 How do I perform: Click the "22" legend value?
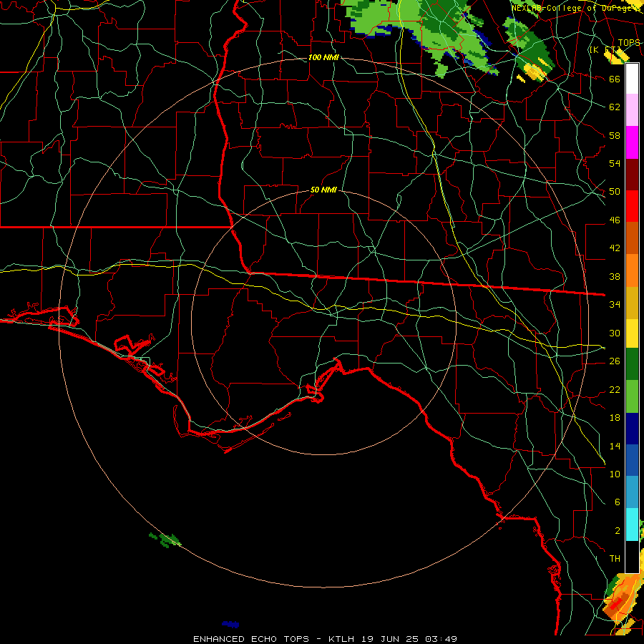615,389
